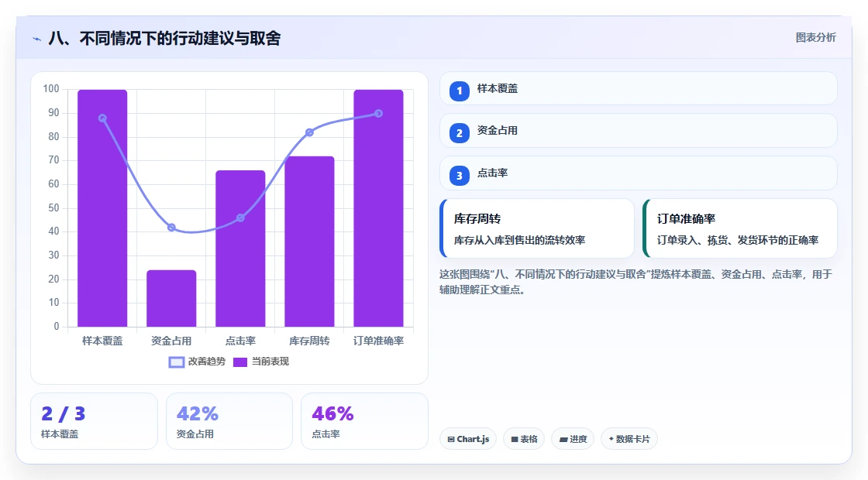Click the number 3 badge for 点击率
This screenshot has width=868, height=480.
pos(459,176)
